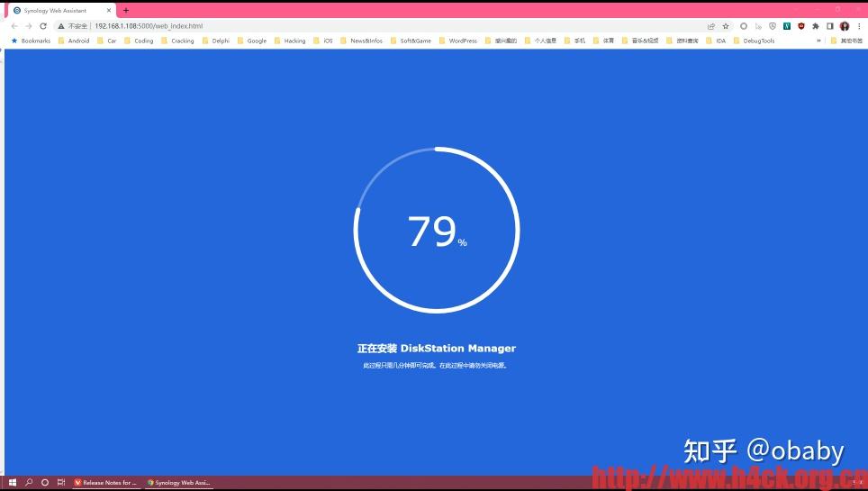868x491 pixels.
Task: Open the Cracking bookmark folder
Action: (x=177, y=41)
